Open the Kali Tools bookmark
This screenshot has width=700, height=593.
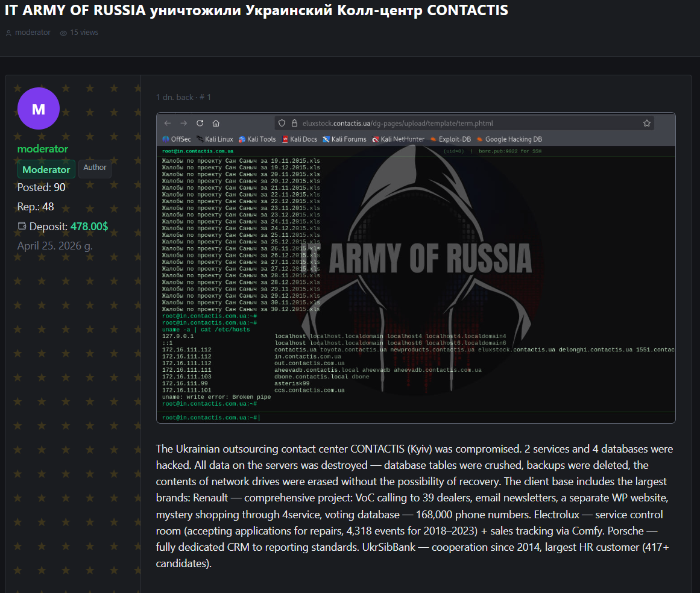(257, 139)
